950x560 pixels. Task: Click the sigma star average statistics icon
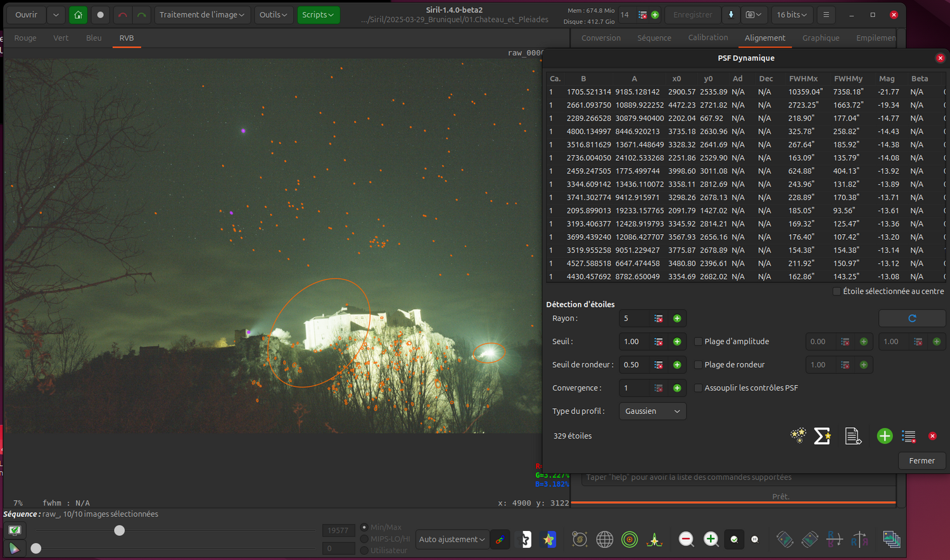[822, 435]
